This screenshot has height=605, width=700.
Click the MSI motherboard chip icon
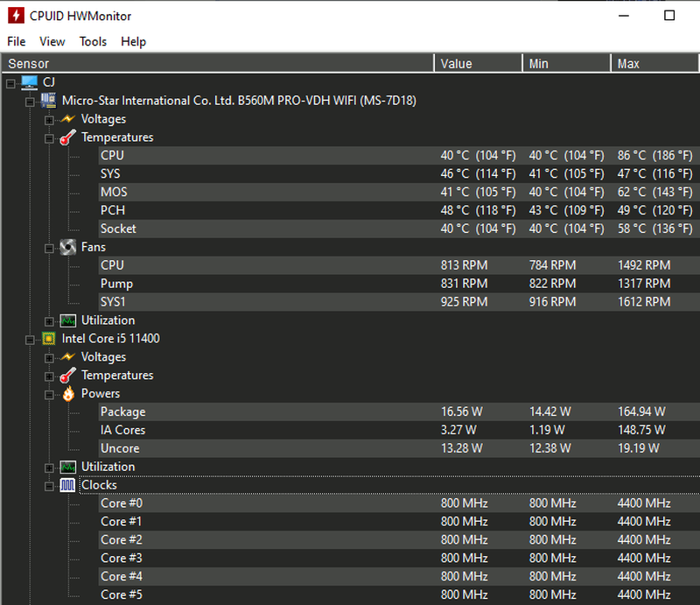pos(49,101)
